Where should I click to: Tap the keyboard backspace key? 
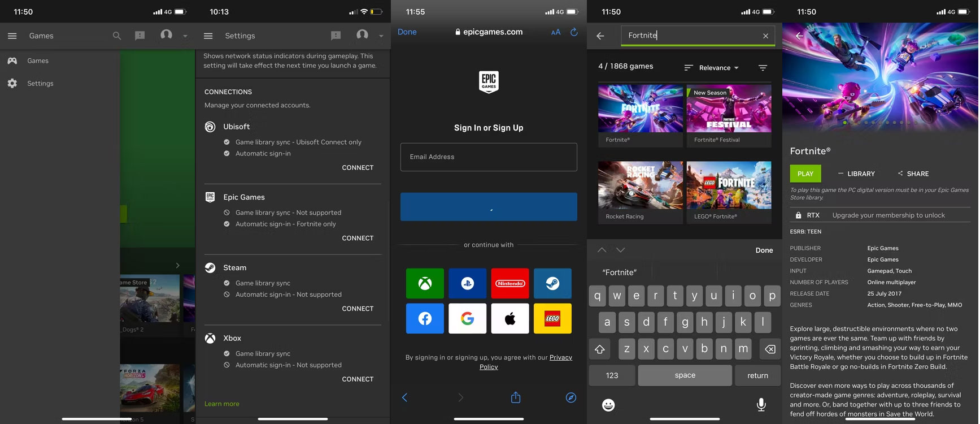click(770, 349)
